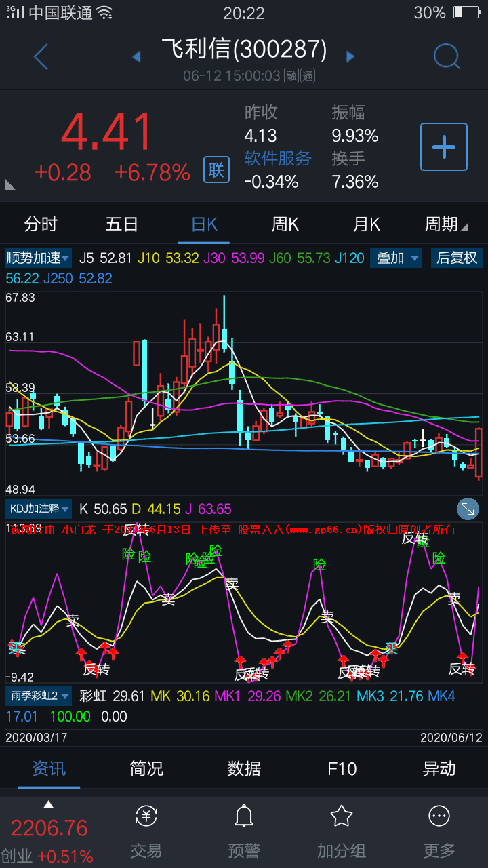Expand corner triangle beside price

(x=10, y=184)
